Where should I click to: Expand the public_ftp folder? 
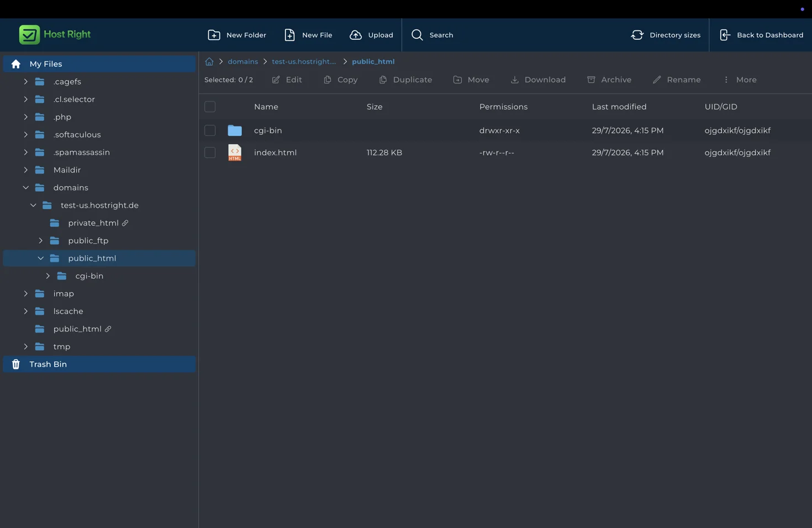40,241
